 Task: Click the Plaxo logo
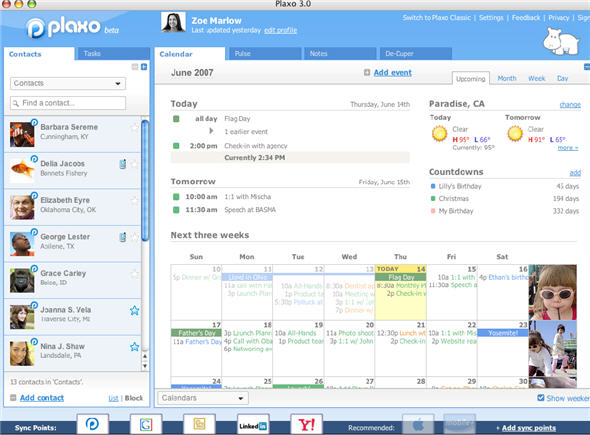(x=64, y=27)
